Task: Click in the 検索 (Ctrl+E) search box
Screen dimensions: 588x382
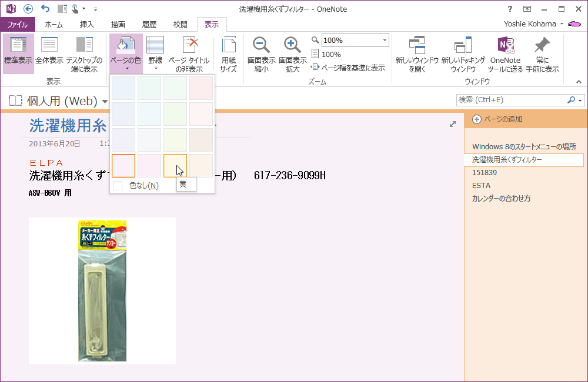Action: coord(512,100)
